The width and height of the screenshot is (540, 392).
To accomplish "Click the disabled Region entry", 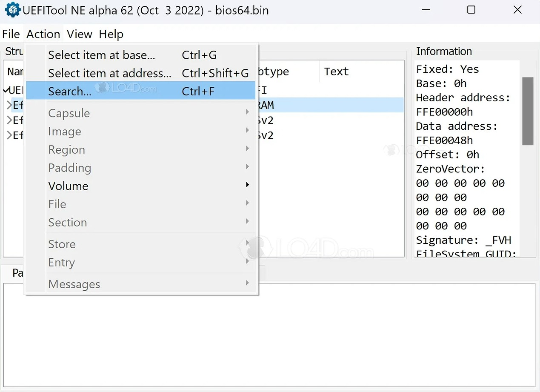I will click(x=140, y=150).
